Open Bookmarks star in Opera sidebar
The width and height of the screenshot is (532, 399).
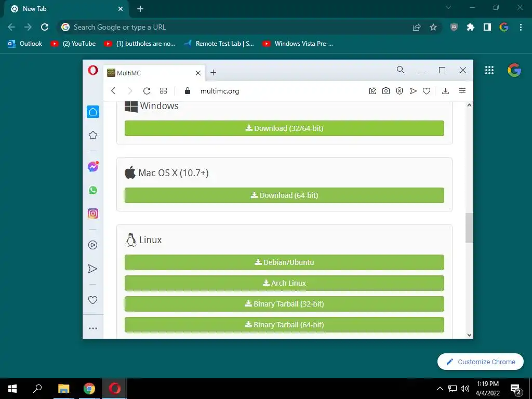click(x=92, y=136)
